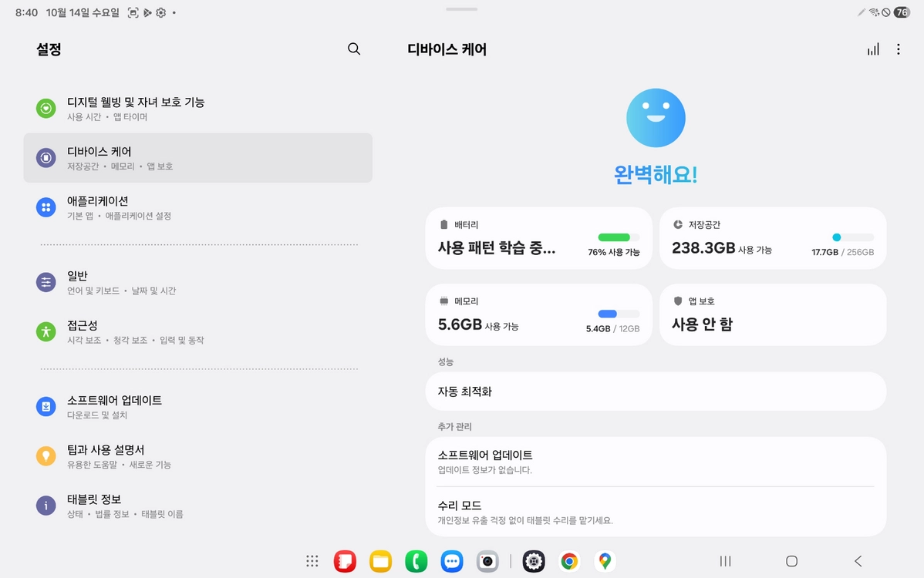Viewport: 924px width, 578px height.
Task: Click the 완벽해요! status text
Action: point(656,175)
